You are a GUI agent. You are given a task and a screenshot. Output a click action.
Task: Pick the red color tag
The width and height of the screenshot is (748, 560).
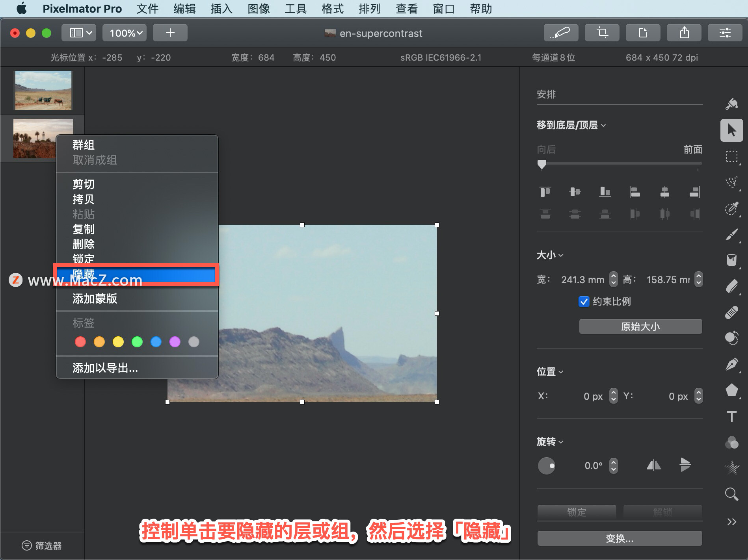[x=80, y=342]
